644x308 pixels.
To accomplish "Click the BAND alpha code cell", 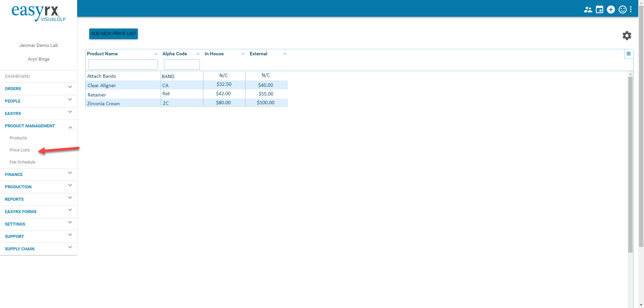I will coord(168,76).
